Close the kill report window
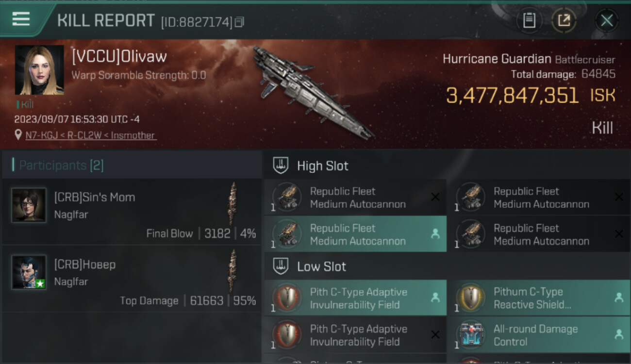Viewport: 631px width, 364px height. (607, 20)
